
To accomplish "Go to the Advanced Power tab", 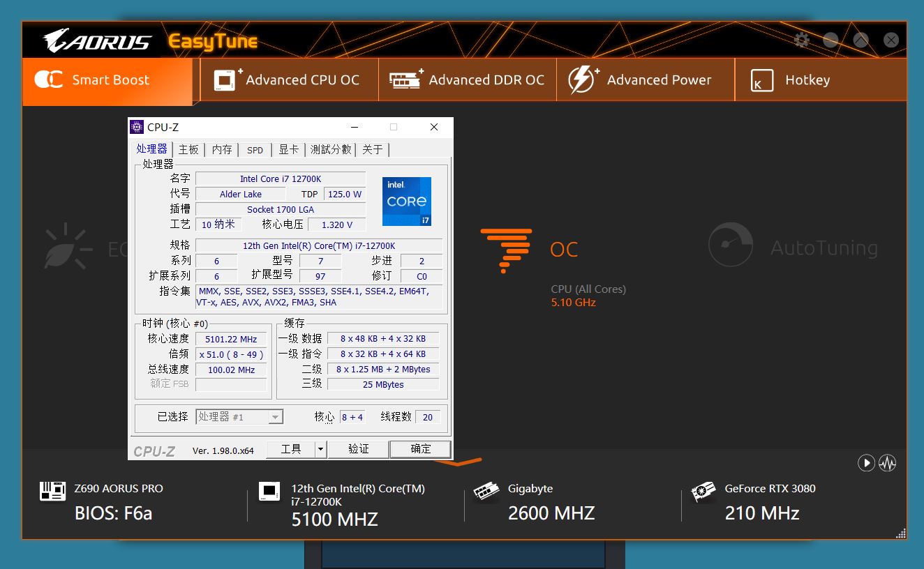I will click(646, 80).
